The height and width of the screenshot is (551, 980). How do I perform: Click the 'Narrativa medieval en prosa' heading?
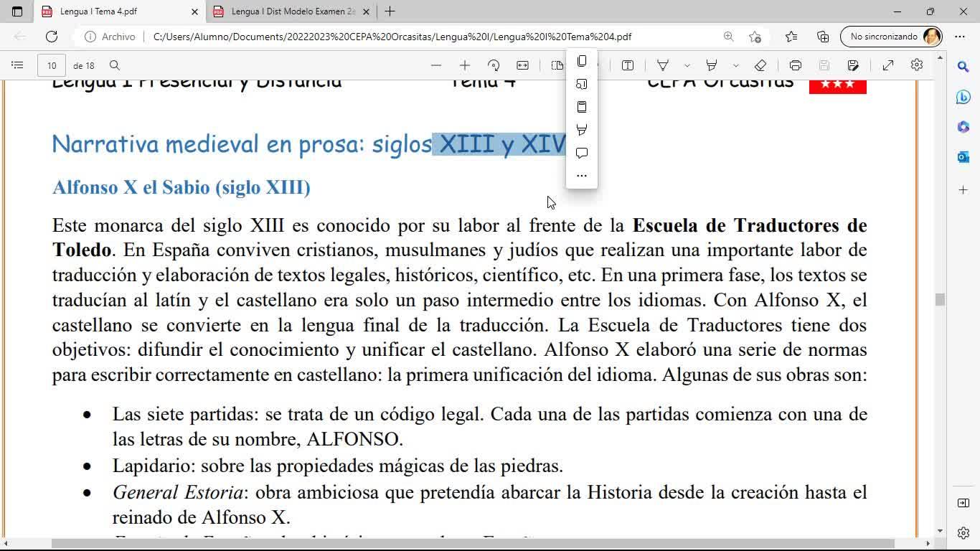point(309,144)
